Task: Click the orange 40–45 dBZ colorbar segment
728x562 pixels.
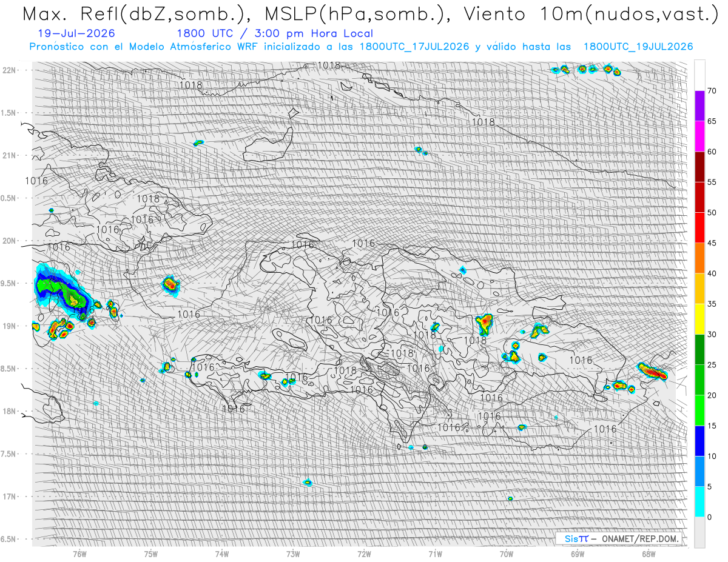Action: click(699, 258)
